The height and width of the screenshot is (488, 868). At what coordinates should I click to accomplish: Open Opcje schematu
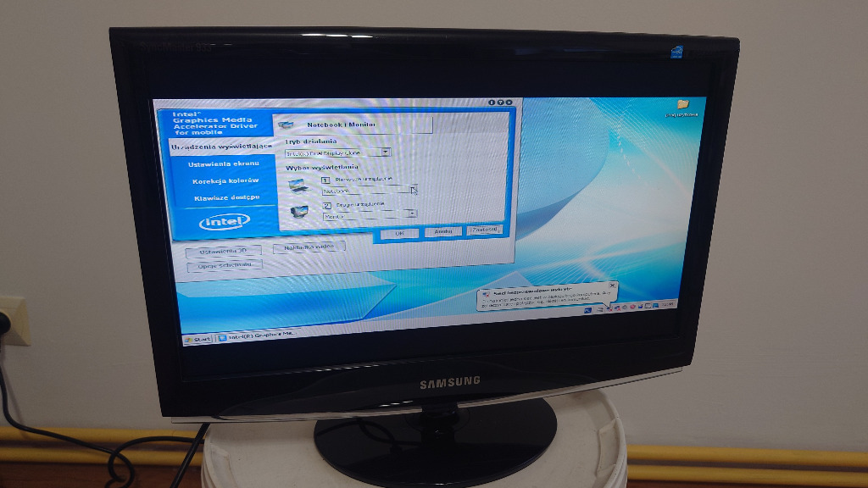coord(224,265)
